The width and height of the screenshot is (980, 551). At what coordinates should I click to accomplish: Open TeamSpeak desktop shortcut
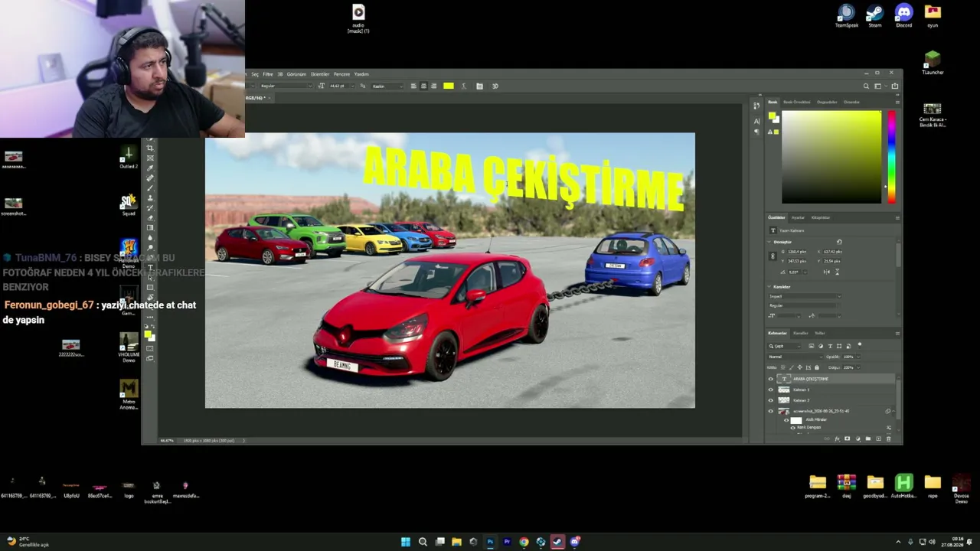pyautogui.click(x=846, y=16)
